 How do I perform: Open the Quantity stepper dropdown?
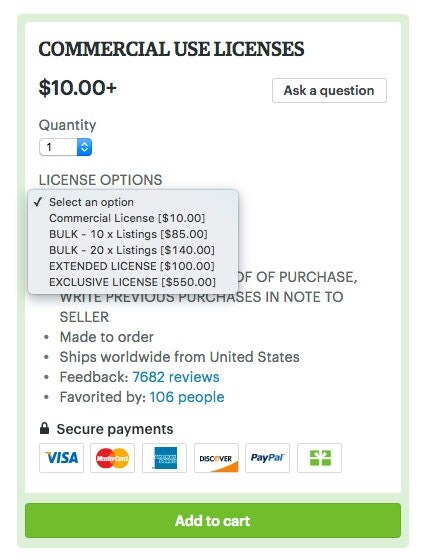(84, 147)
